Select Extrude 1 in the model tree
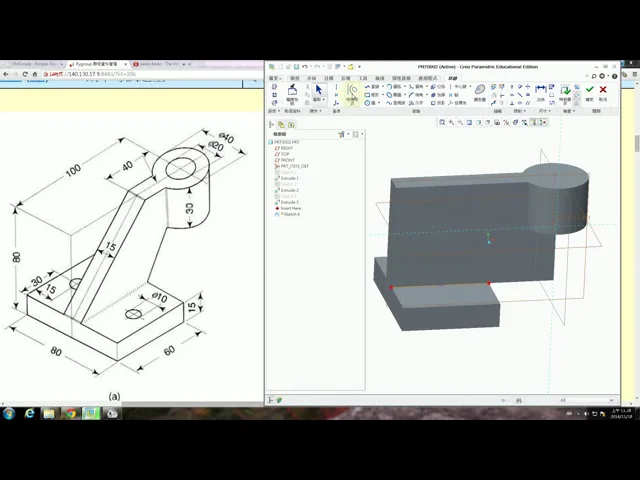Image resolution: width=640 pixels, height=480 pixels. coord(287,178)
